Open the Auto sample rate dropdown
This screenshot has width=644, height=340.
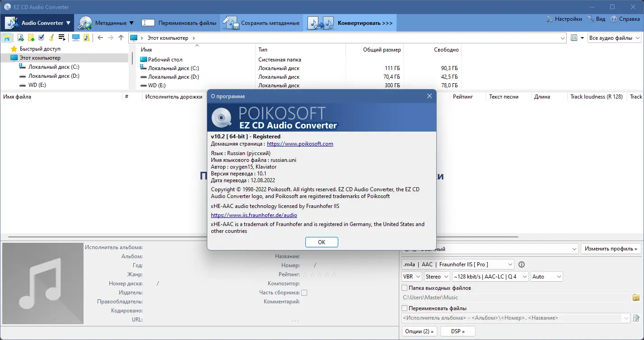[x=547, y=276]
